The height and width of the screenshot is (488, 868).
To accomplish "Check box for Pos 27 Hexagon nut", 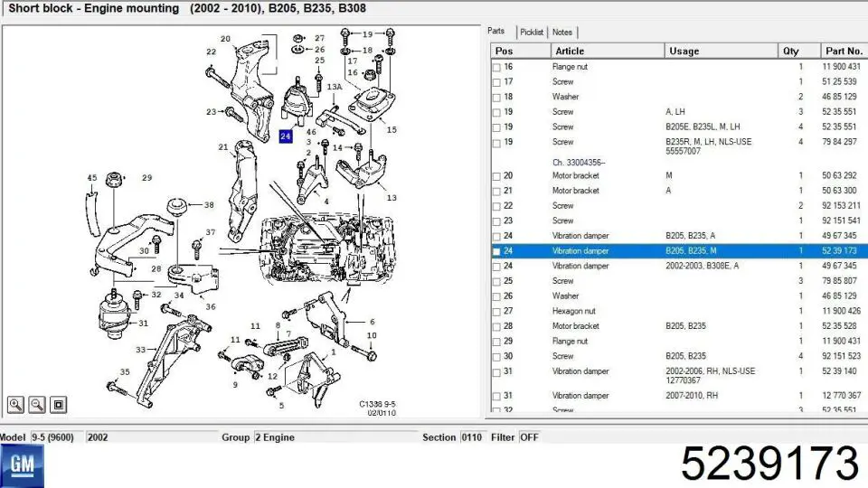I will click(x=496, y=312).
